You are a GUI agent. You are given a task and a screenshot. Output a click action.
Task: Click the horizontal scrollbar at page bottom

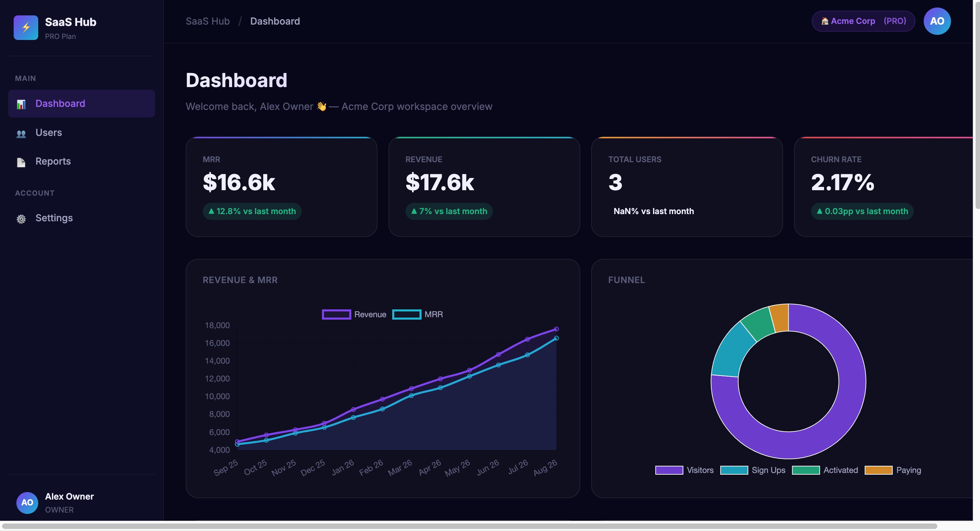point(469,527)
